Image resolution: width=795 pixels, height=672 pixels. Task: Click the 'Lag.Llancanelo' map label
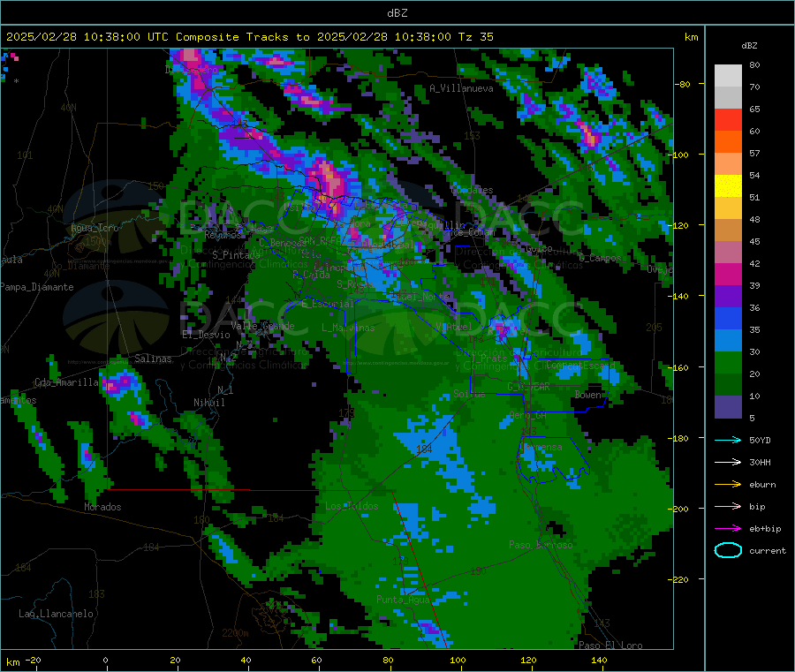pyautogui.click(x=56, y=614)
